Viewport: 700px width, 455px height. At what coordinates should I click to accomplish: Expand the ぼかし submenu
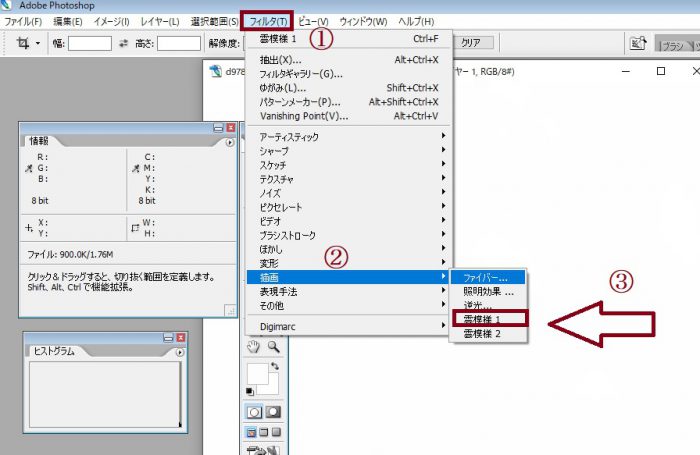[349, 249]
